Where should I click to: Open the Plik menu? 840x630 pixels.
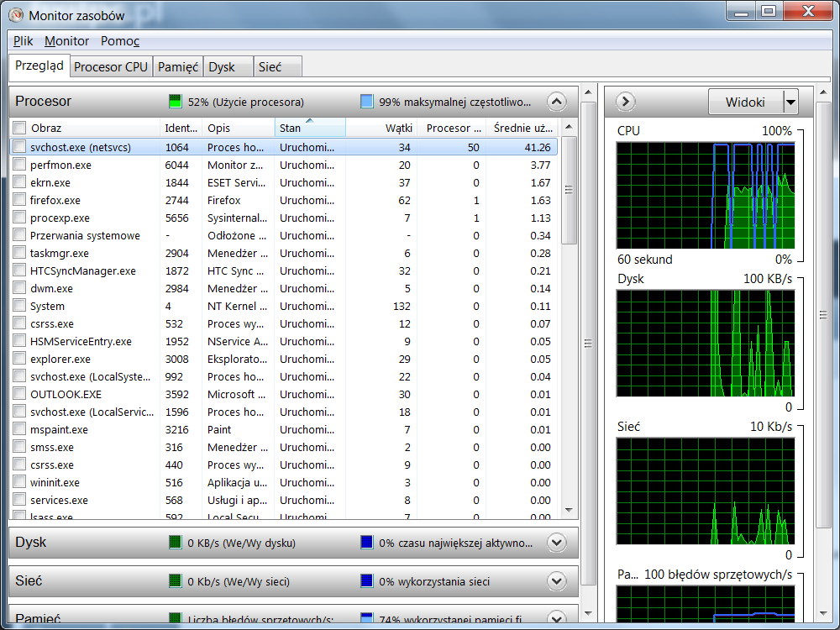[x=23, y=40]
